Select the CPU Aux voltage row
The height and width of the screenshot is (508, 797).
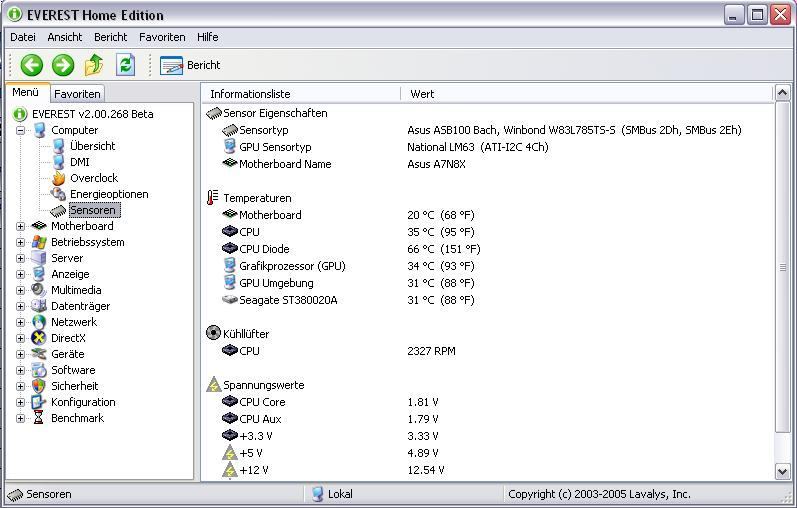(488, 419)
